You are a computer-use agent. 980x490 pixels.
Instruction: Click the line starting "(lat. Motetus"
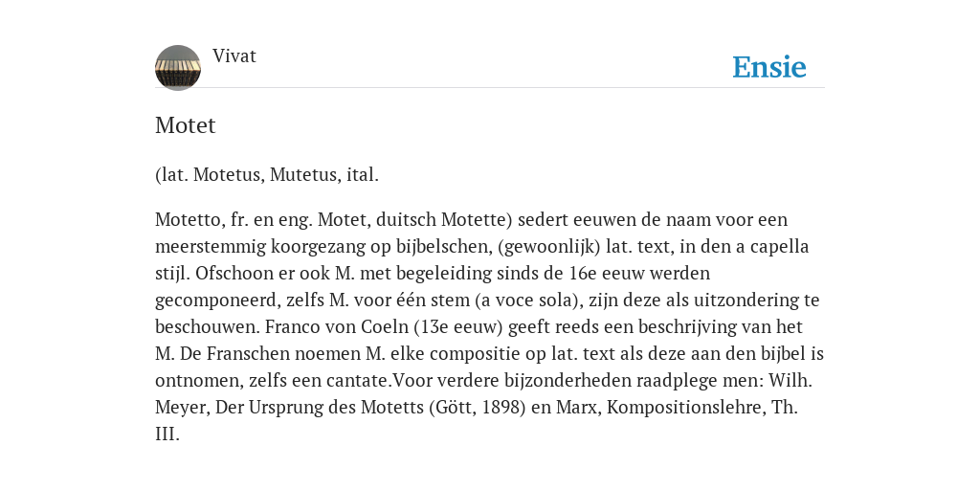click(267, 174)
